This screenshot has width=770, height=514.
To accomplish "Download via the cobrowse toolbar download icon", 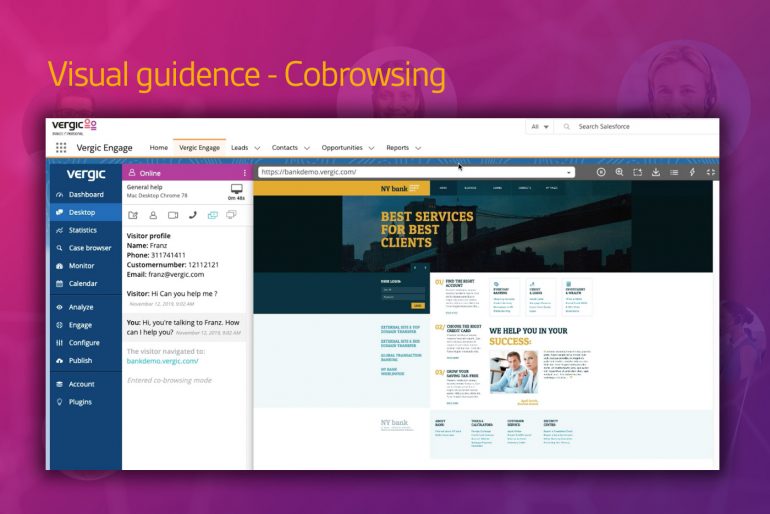I will (656, 172).
